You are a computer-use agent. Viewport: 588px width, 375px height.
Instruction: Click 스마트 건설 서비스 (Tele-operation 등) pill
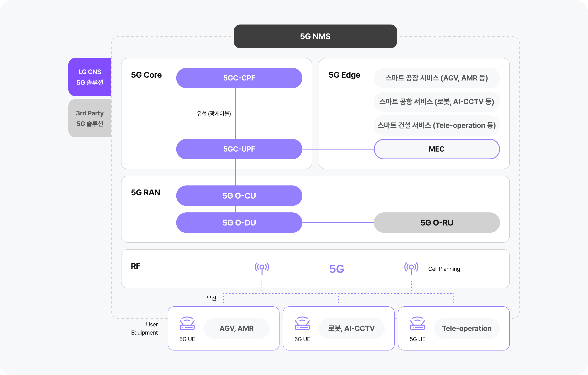point(436,125)
